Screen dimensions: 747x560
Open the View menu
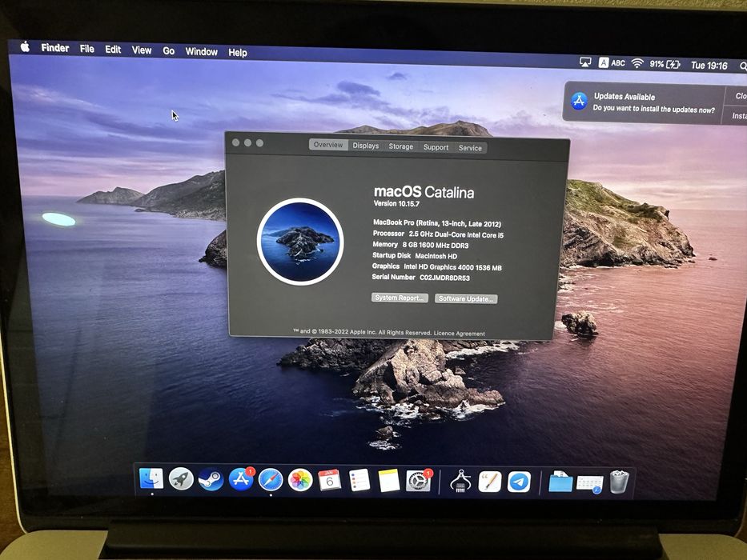click(142, 50)
